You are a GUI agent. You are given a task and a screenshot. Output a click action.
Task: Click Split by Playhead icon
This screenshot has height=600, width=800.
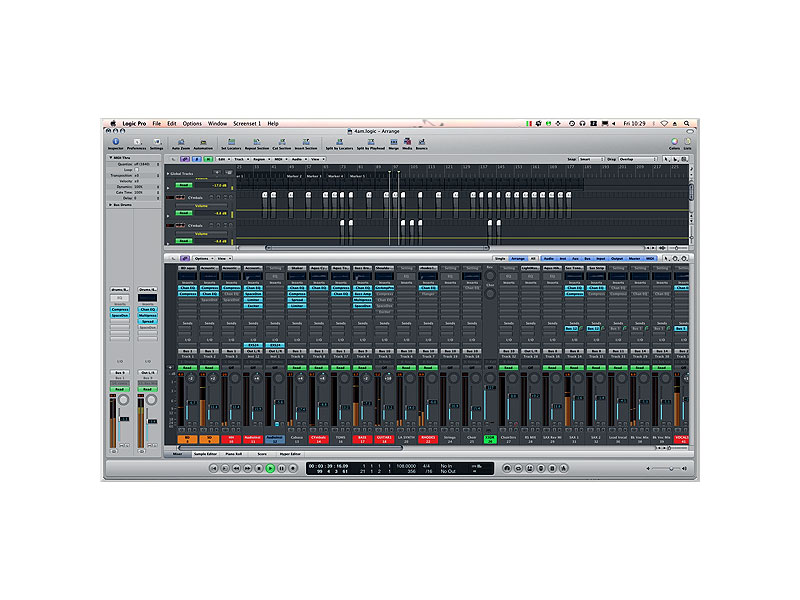[x=371, y=143]
